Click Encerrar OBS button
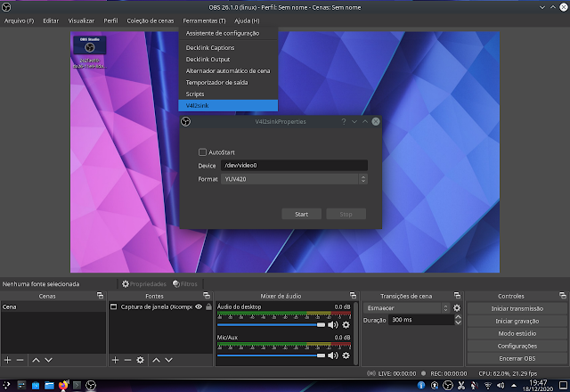Screen dimensions: 570x392 (x=517, y=358)
